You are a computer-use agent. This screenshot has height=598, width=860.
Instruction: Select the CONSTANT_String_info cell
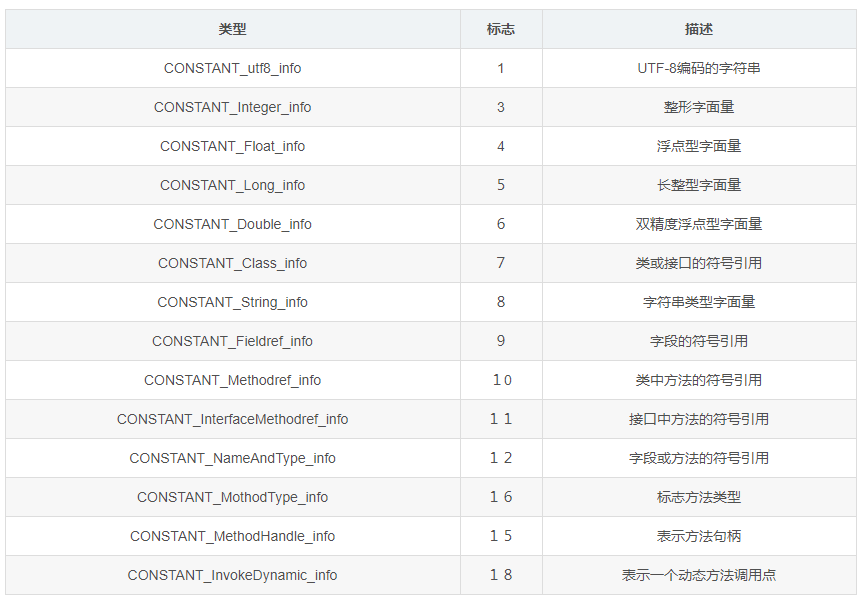tap(232, 302)
